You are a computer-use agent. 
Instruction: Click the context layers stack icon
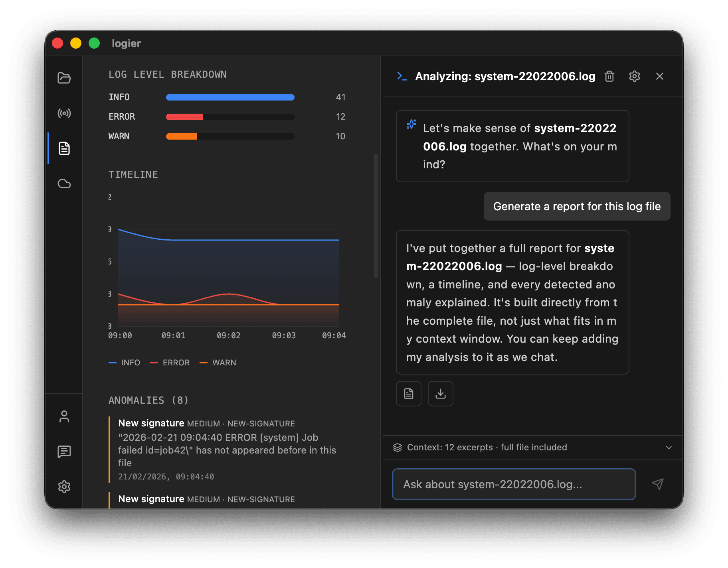(x=397, y=448)
